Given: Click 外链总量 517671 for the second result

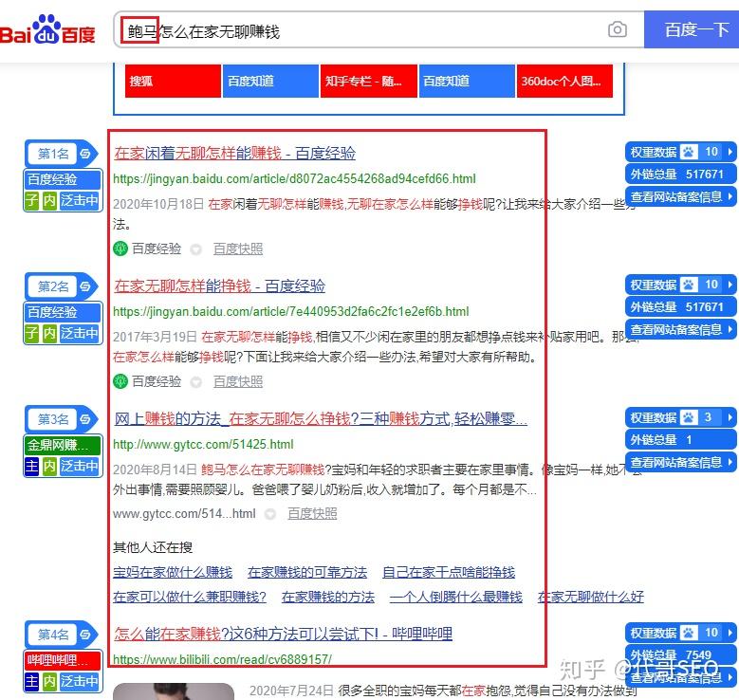Looking at the screenshot, I should click(680, 307).
